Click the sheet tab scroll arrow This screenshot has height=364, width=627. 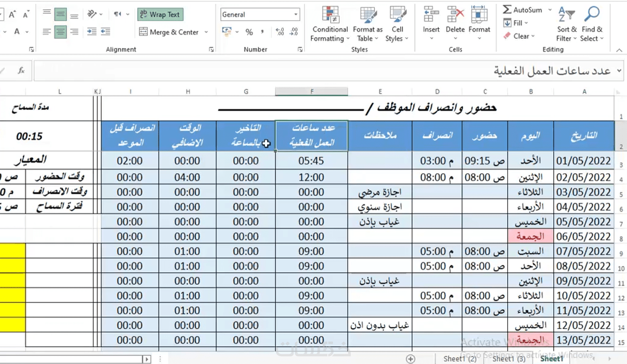(x=610, y=359)
